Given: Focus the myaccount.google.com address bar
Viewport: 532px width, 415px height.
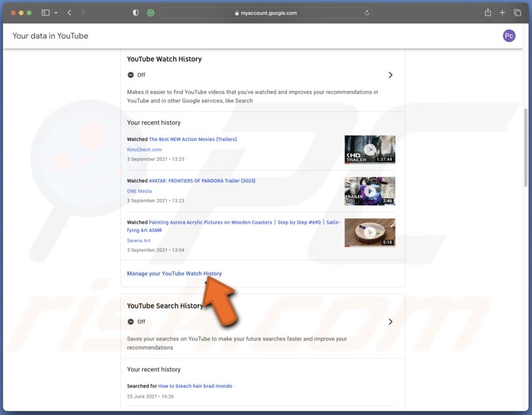Looking at the screenshot, I should point(265,13).
